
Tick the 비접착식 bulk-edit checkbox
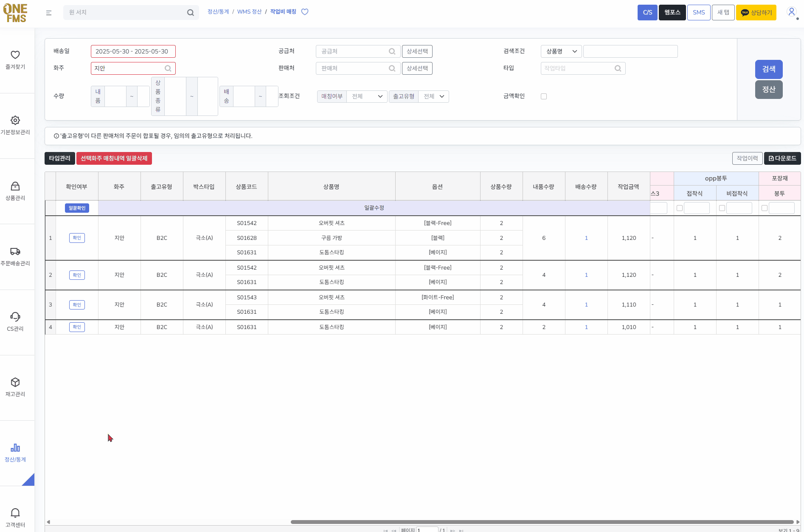point(722,208)
